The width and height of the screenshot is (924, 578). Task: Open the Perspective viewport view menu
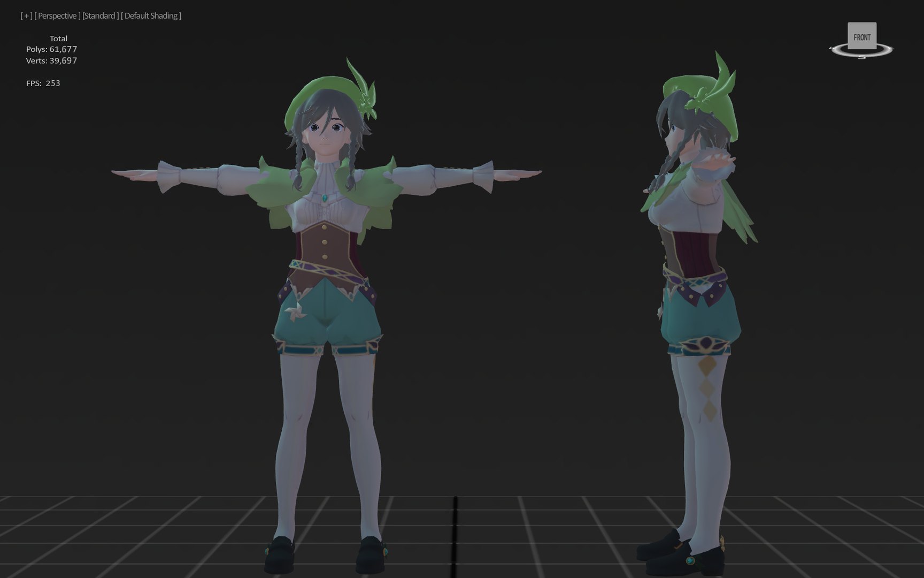57,16
